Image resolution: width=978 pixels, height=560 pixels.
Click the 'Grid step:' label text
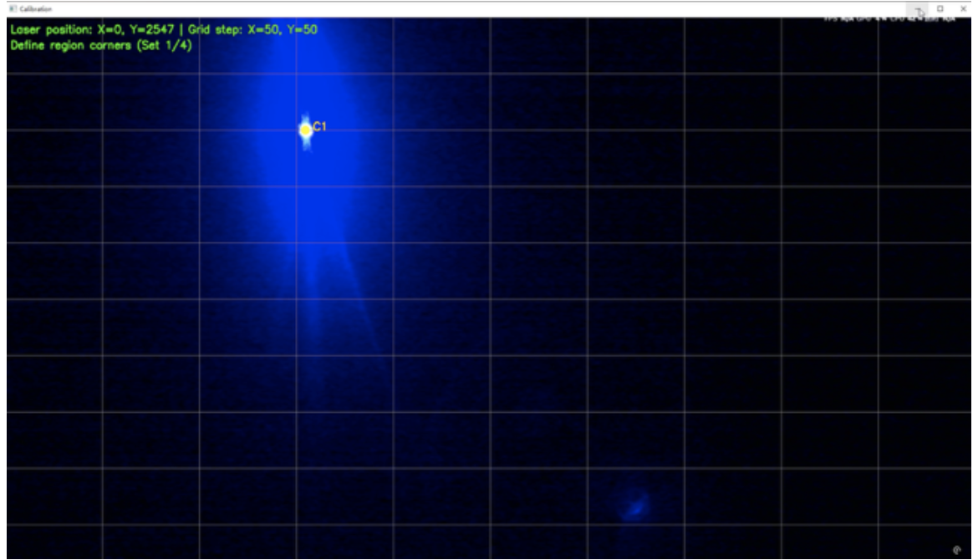219,30
